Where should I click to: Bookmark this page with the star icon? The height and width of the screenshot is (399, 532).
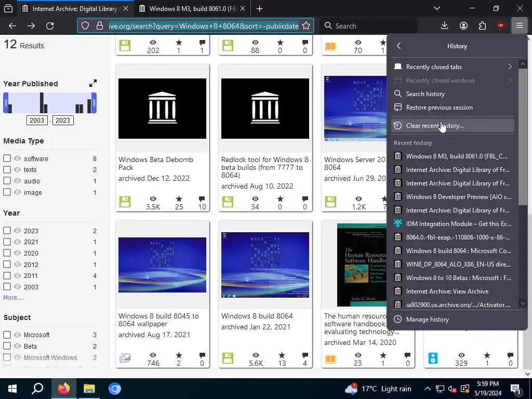(x=305, y=26)
